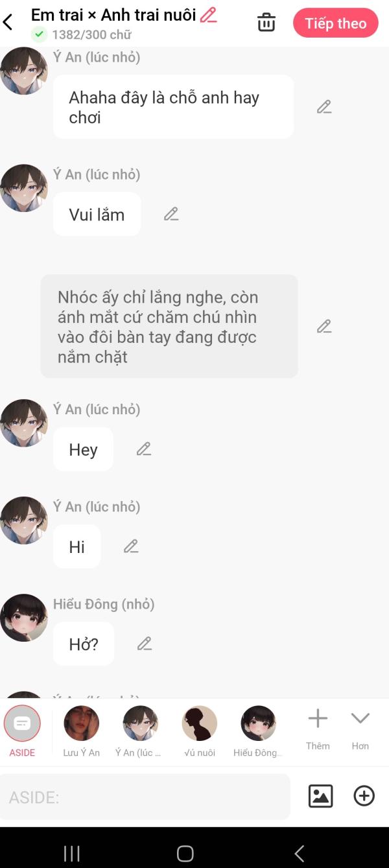
Task: Tap the circled plus icon beside input
Action: pos(364,795)
